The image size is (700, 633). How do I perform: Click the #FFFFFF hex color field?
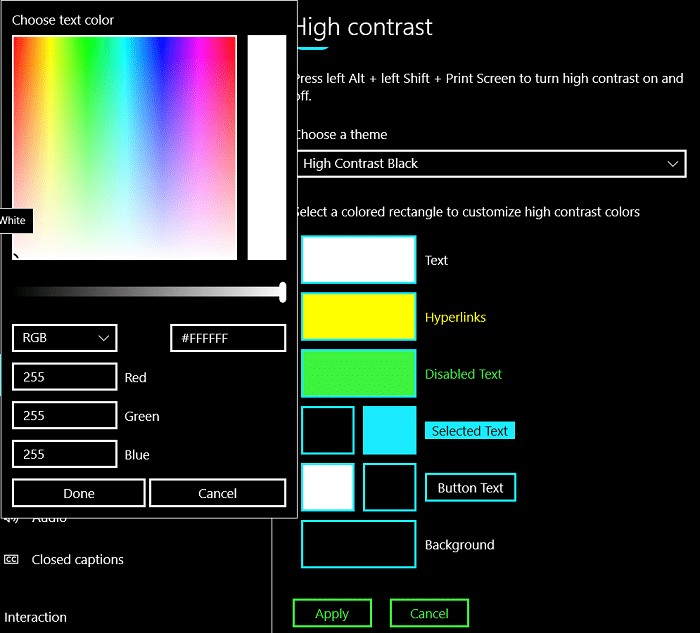tap(228, 338)
